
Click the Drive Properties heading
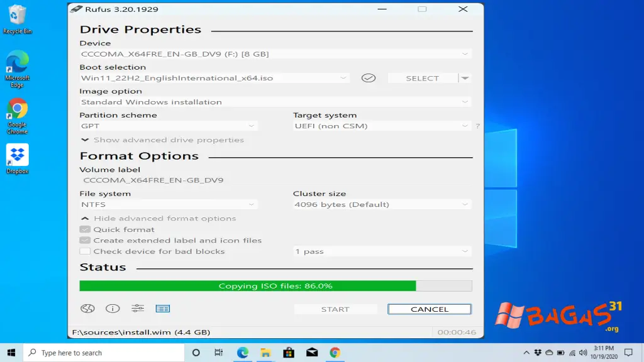pyautogui.click(x=140, y=30)
